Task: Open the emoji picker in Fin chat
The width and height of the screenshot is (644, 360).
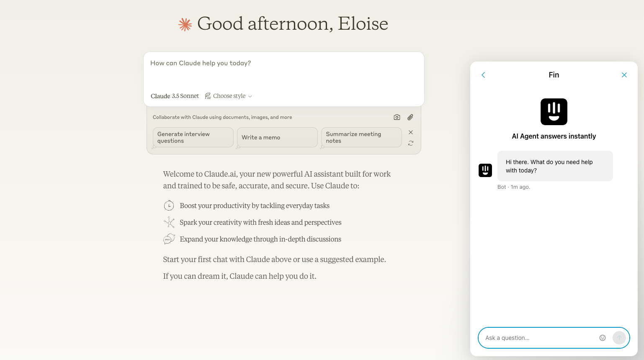Action: click(x=603, y=338)
